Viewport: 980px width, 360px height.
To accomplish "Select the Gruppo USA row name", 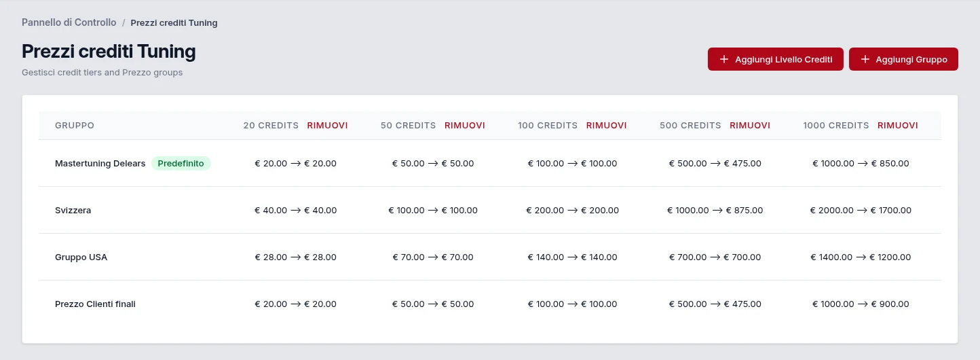I will click(81, 257).
